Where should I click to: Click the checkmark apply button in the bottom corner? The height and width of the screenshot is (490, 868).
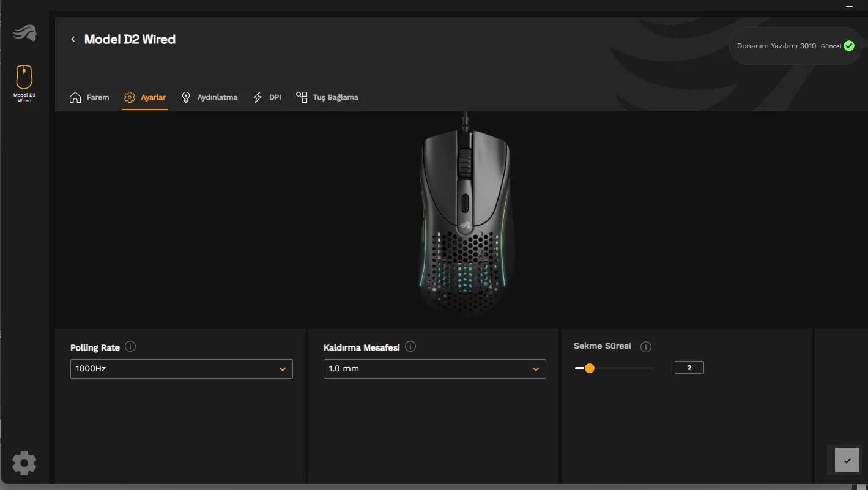pyautogui.click(x=847, y=461)
